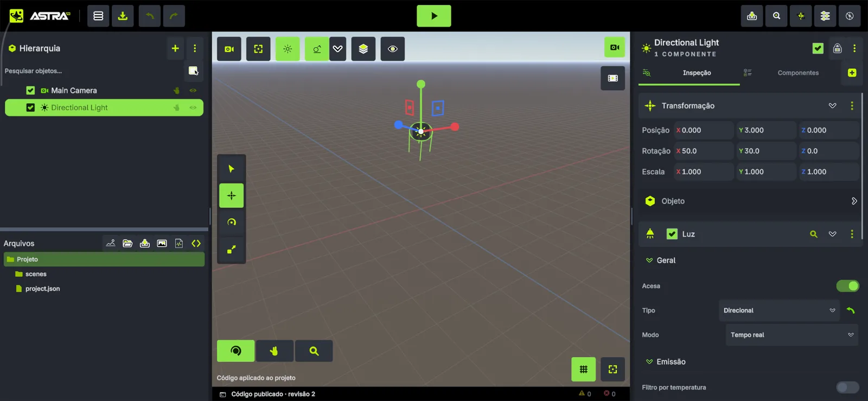Toggle visibility eye of Main Camera
Viewport: 868px width, 401px height.
point(193,91)
